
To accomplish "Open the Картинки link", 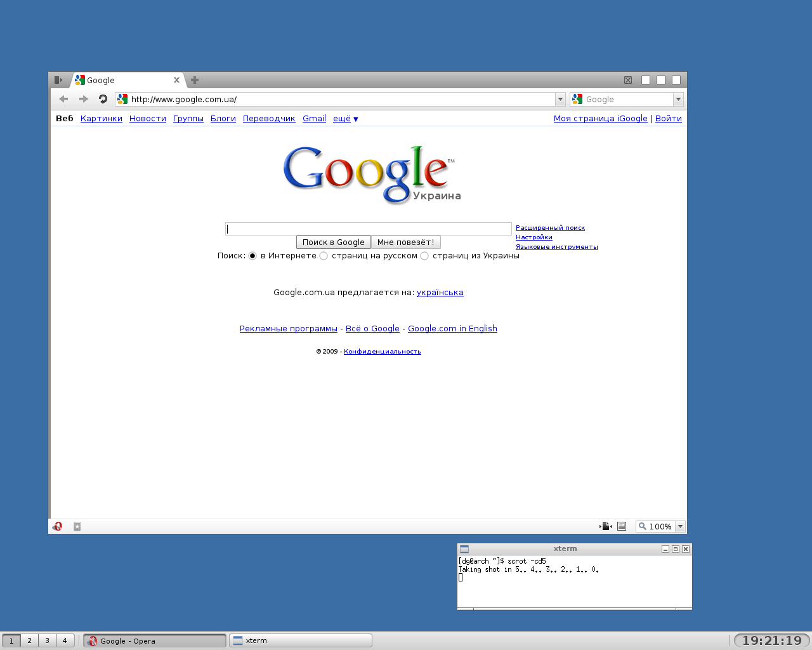I will click(101, 119).
